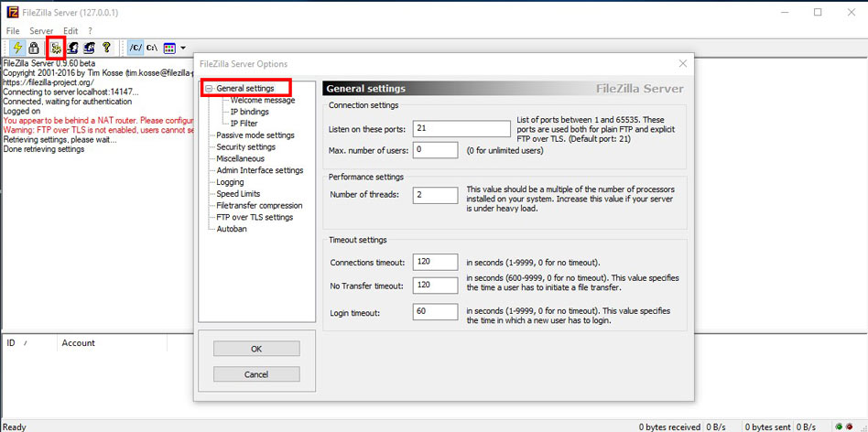Open the ? help menu
Viewport: 868px width, 432px height.
(x=91, y=31)
